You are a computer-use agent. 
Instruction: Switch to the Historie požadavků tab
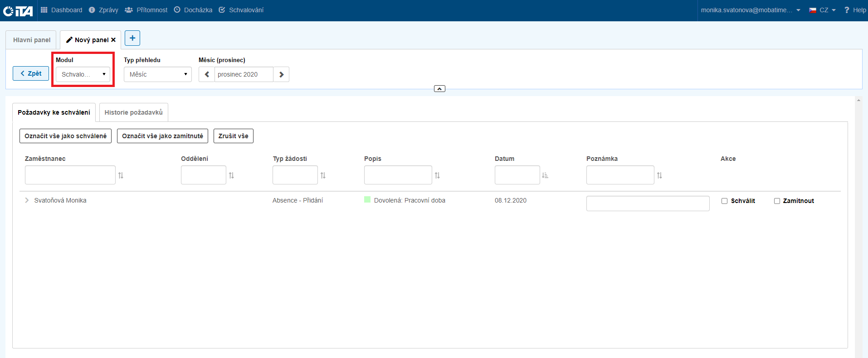click(x=133, y=112)
